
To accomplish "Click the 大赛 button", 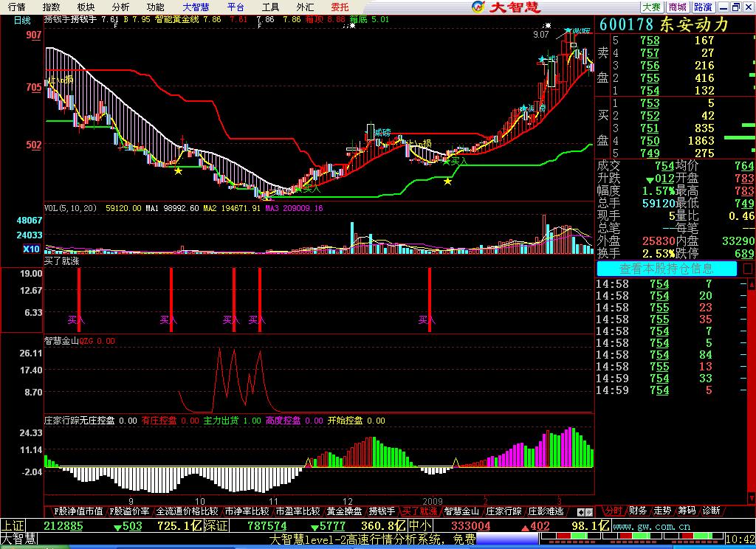I will point(652,7).
